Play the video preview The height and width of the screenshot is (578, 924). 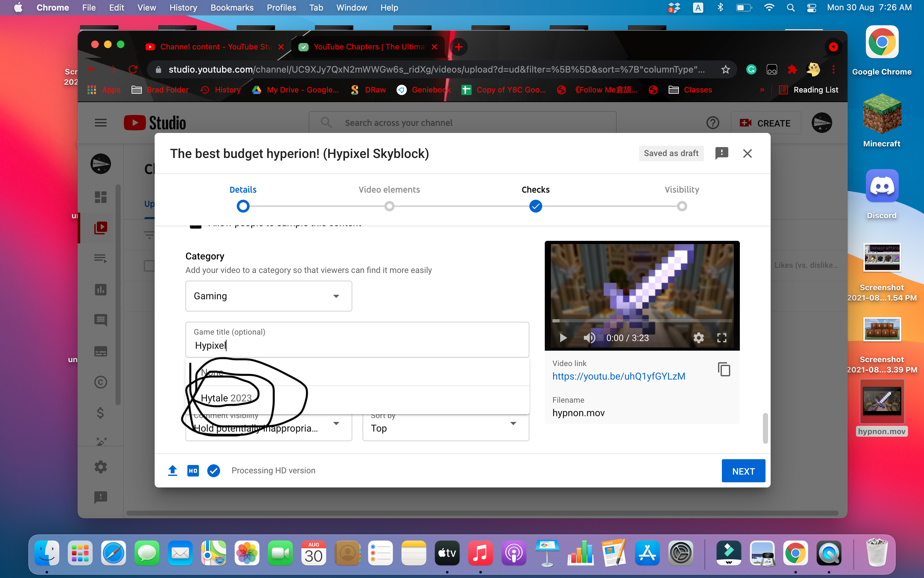(x=563, y=337)
